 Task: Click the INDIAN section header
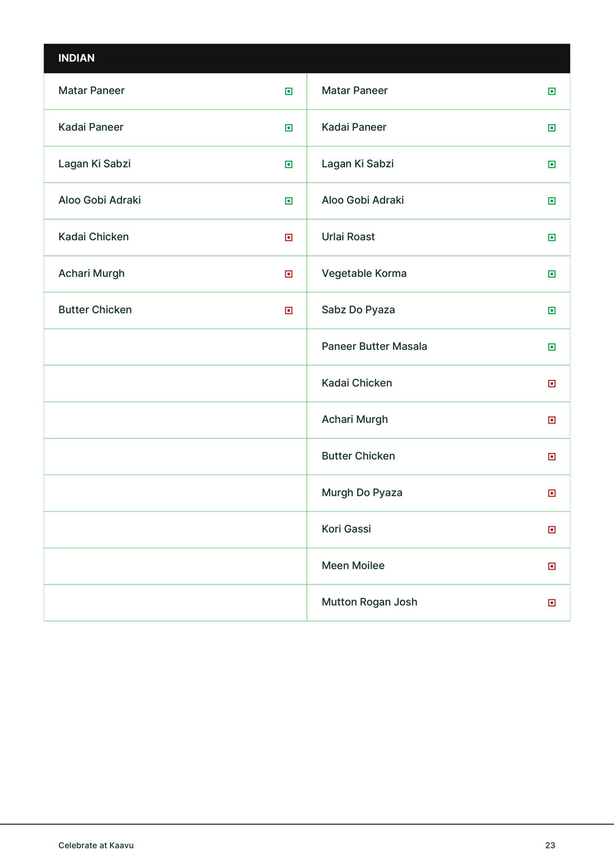77,58
